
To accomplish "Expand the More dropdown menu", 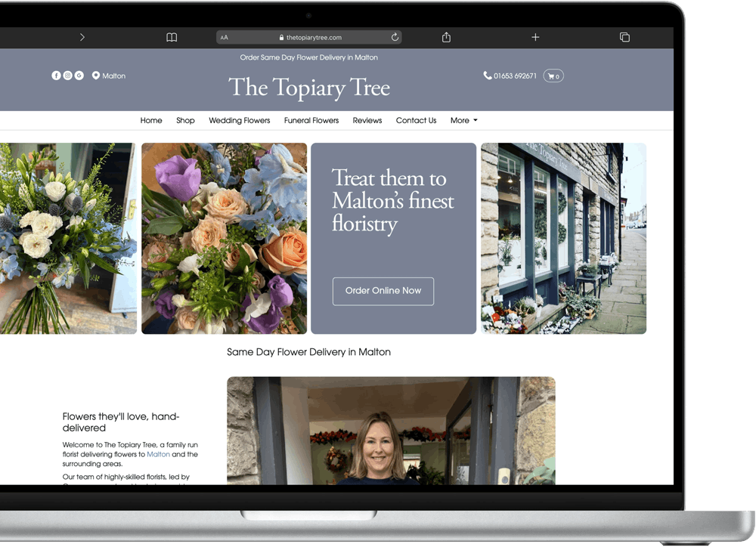I will (463, 121).
